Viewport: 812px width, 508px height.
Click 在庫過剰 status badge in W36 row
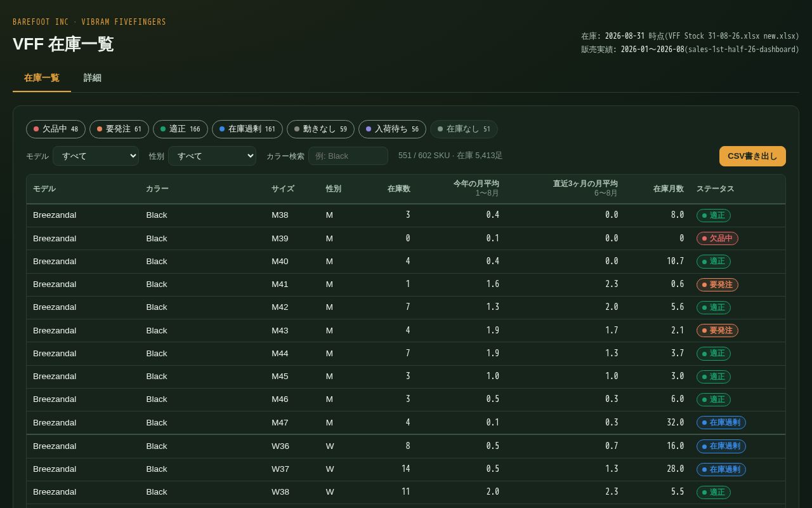tap(721, 446)
